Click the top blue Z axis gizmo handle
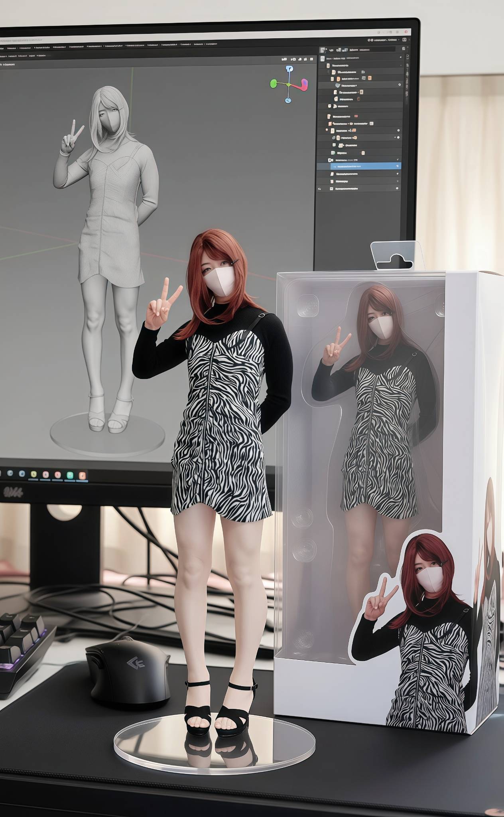Viewport: 504px width, 817px height. click(x=289, y=69)
